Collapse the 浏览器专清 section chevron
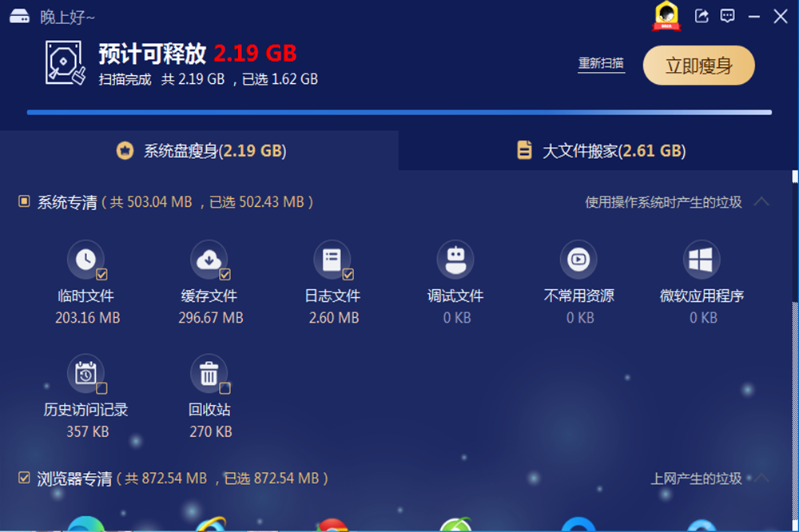Screen dimensions: 799x532 point(761,478)
